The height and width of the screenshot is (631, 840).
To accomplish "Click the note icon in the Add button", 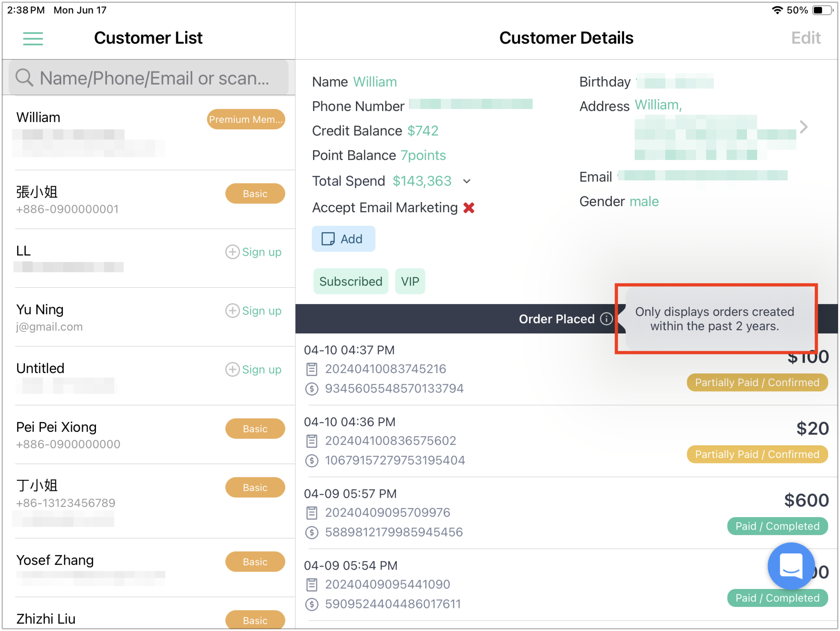I will click(328, 239).
